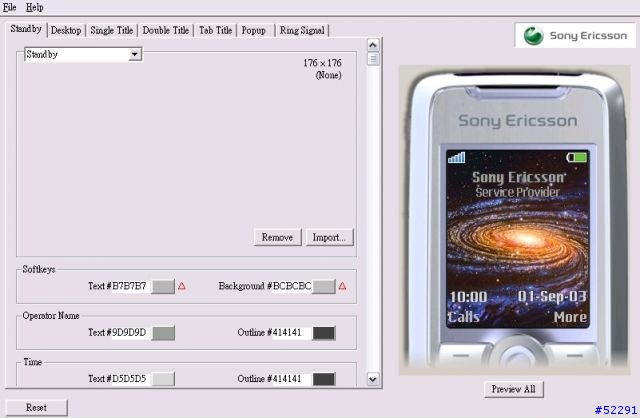
Task: Click the scrollbar up arrow
Action: [373, 45]
